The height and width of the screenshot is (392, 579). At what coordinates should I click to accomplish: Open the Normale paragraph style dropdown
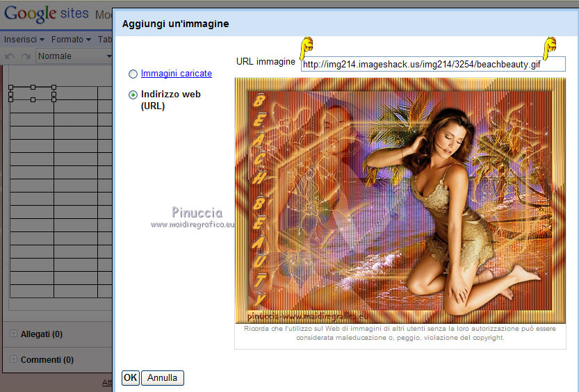[74, 56]
